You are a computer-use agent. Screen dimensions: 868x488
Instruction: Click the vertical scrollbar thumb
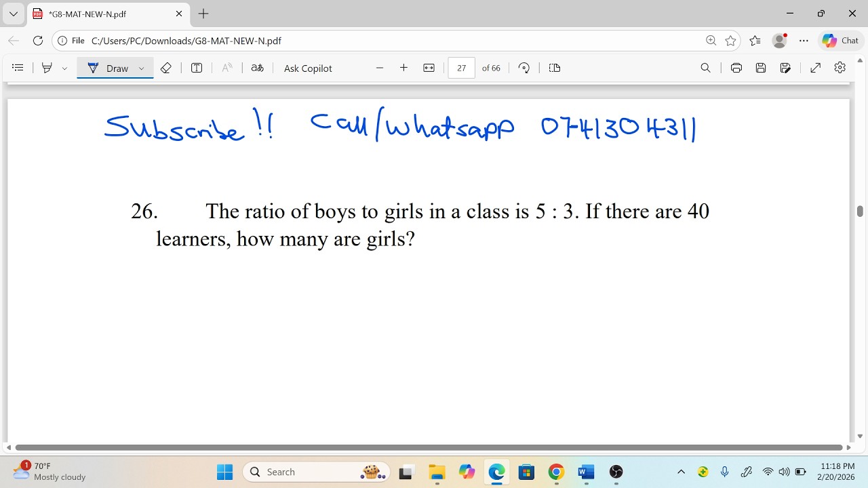point(860,211)
